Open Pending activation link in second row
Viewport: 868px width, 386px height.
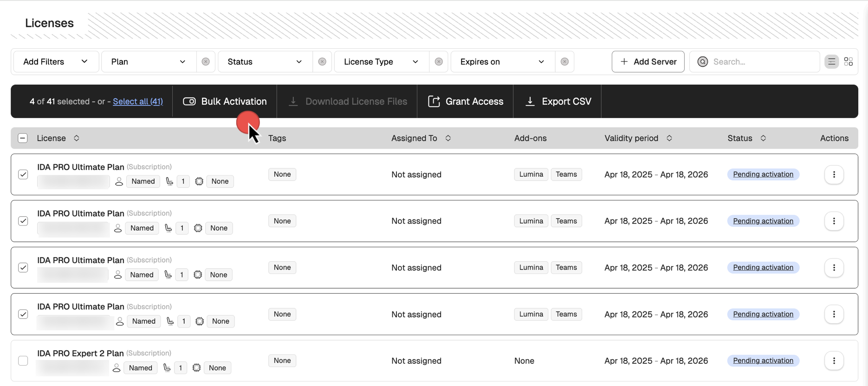(763, 221)
